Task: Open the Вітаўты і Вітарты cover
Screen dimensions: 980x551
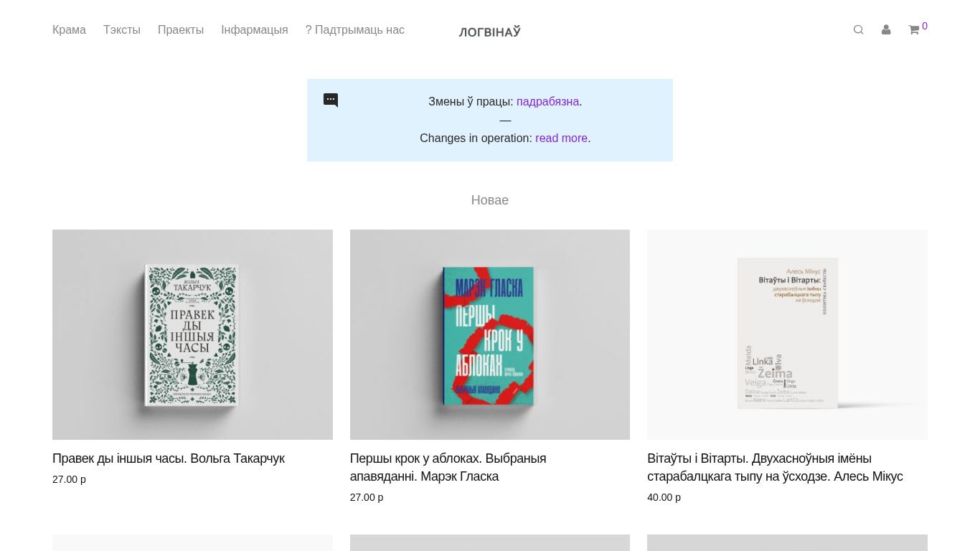Action: 787,334
